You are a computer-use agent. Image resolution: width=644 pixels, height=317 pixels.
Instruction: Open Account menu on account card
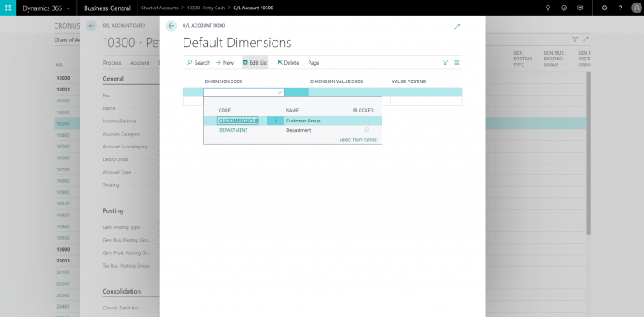(x=140, y=63)
